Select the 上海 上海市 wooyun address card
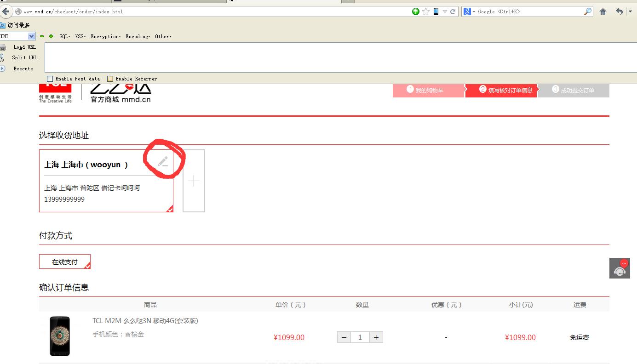Image resolution: width=637 pixels, height=364 pixels. click(x=106, y=181)
